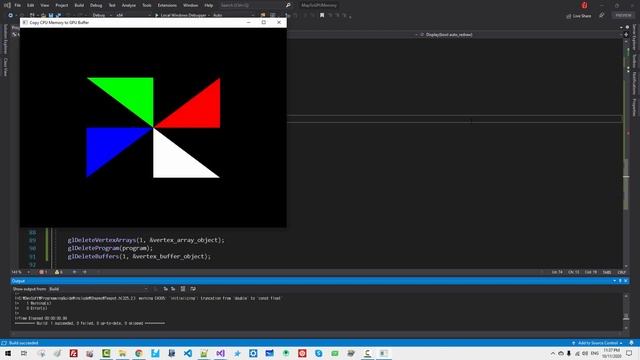Click the glDeleteBuffers code line

(139, 256)
